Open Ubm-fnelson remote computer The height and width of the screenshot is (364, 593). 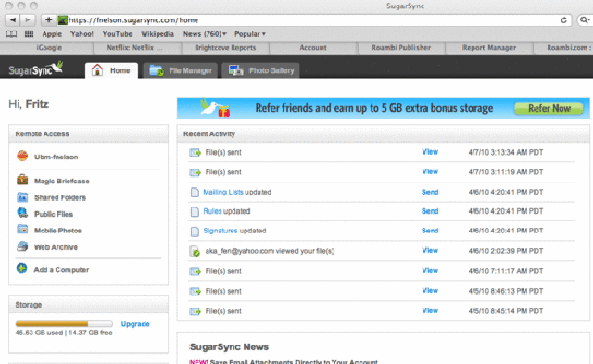pyautogui.click(x=56, y=157)
